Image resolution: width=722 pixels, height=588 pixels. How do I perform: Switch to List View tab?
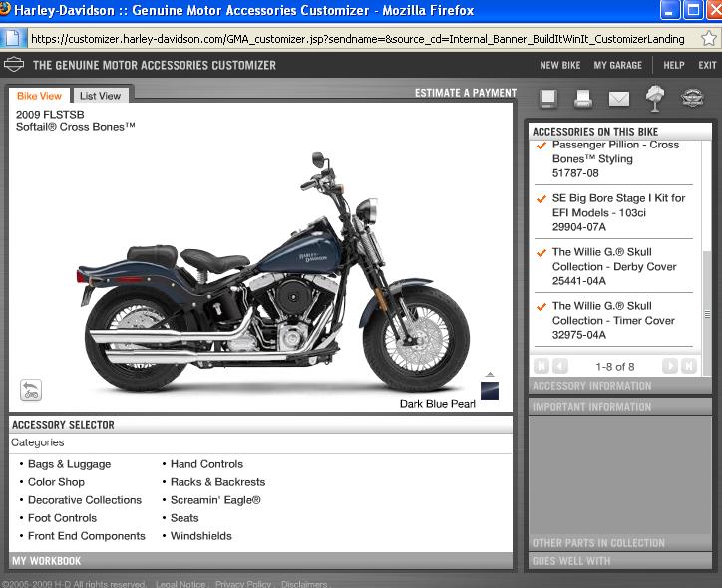point(100,96)
